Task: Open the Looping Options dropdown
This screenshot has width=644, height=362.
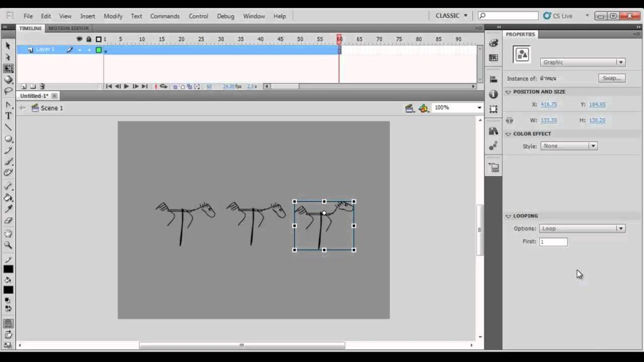Action: pos(582,229)
